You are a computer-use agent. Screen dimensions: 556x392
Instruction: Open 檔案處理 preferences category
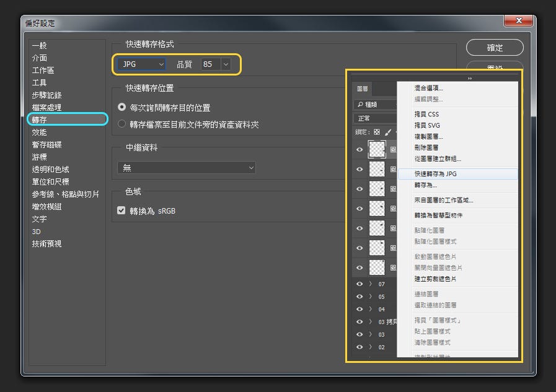click(x=47, y=107)
